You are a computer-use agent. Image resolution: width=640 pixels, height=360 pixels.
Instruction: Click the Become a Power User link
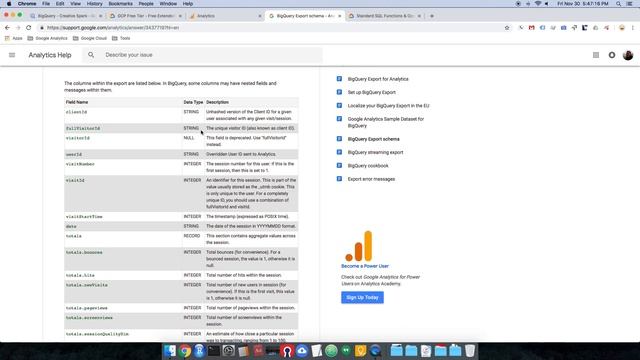pyautogui.click(x=365, y=266)
